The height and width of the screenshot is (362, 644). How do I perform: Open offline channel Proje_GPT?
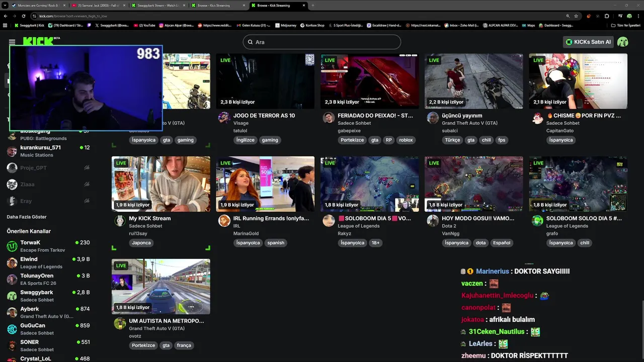point(48,168)
